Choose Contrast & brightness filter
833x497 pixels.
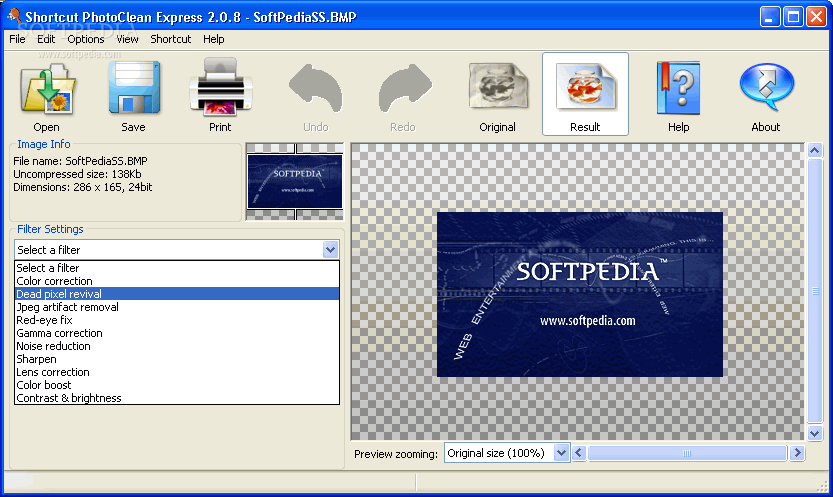click(177, 398)
